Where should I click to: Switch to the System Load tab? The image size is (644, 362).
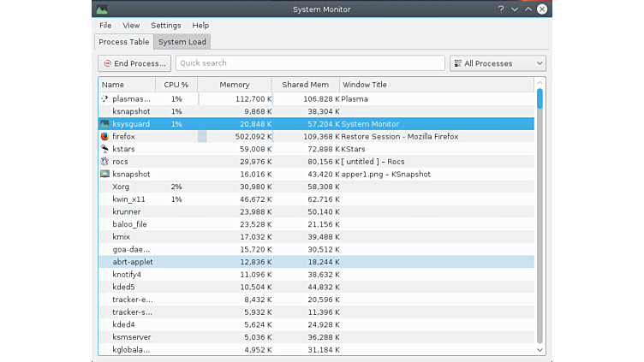click(182, 42)
